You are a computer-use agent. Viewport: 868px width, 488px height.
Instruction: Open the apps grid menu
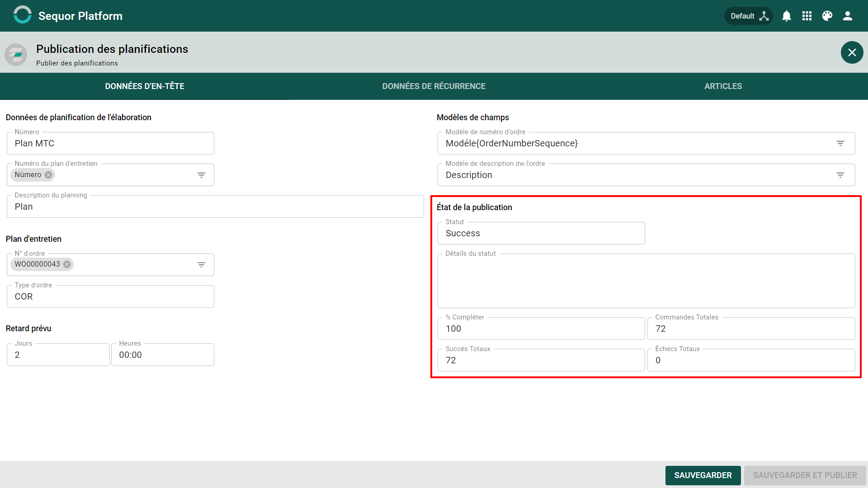click(807, 16)
